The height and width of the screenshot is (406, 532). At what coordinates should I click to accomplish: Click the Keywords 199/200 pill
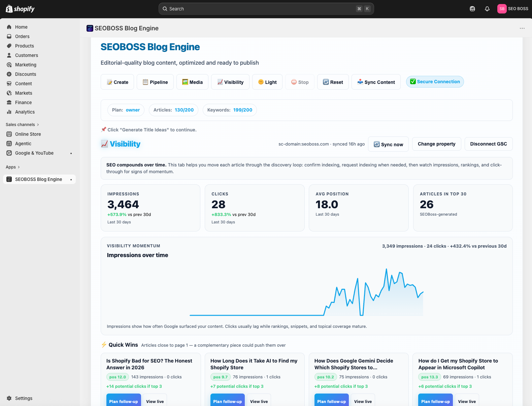coord(230,110)
